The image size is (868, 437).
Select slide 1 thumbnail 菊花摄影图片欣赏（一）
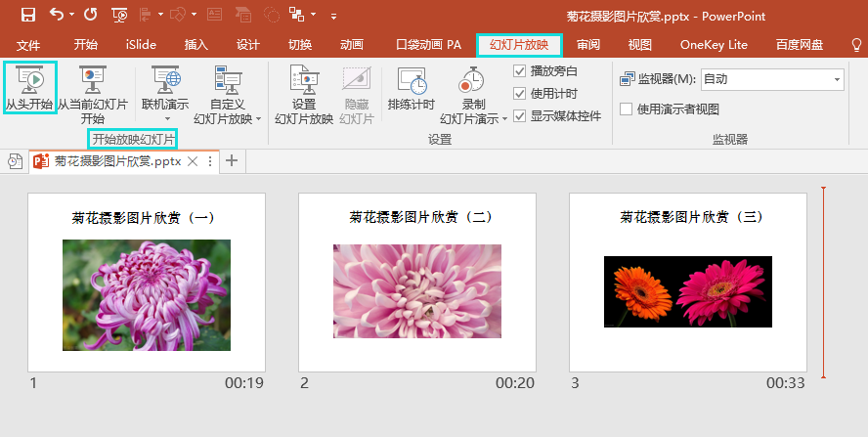147,283
